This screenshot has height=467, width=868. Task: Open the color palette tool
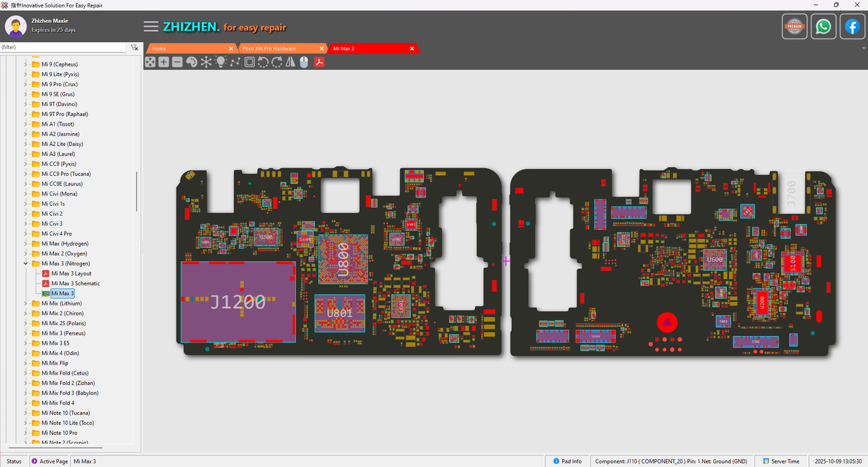point(191,62)
